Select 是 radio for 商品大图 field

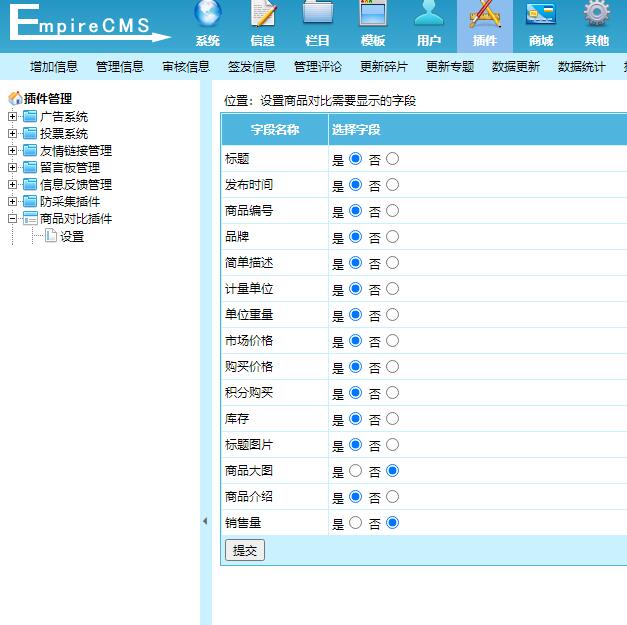355,470
